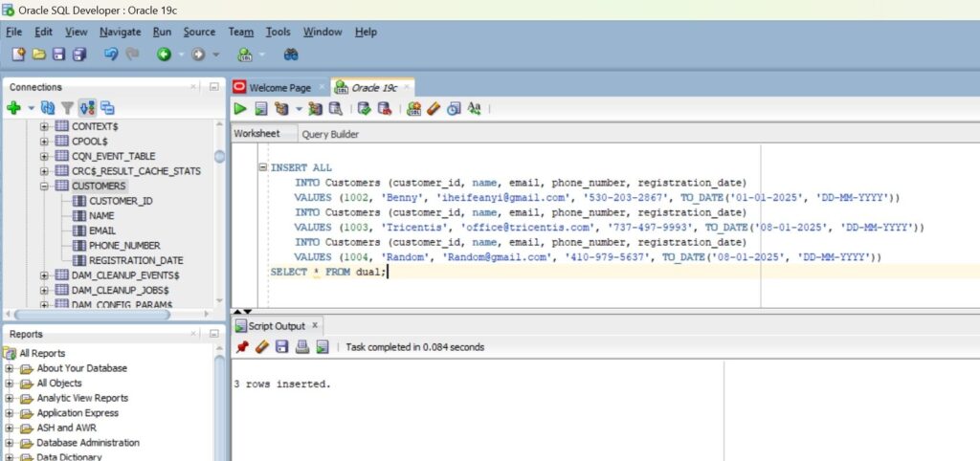Collapse the INSERT ALL code block

click(263, 167)
